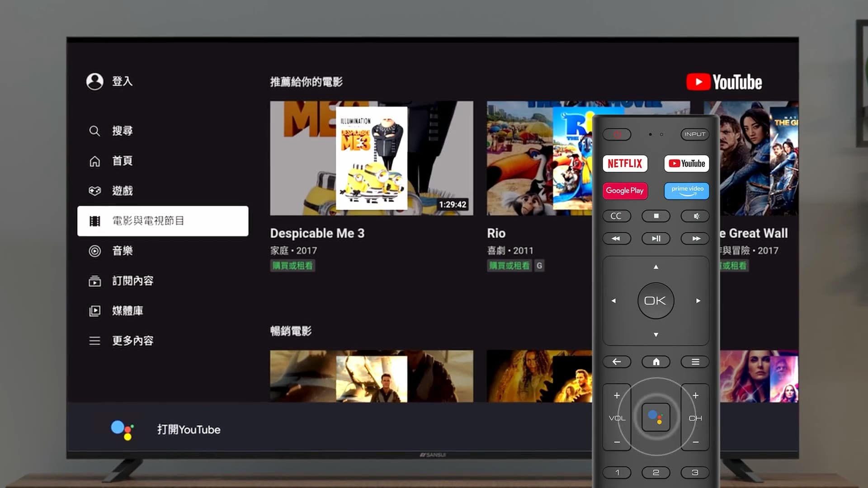Select 電影與電視節目 sidebar item
Viewport: 868px width, 488px height.
pyautogui.click(x=163, y=221)
